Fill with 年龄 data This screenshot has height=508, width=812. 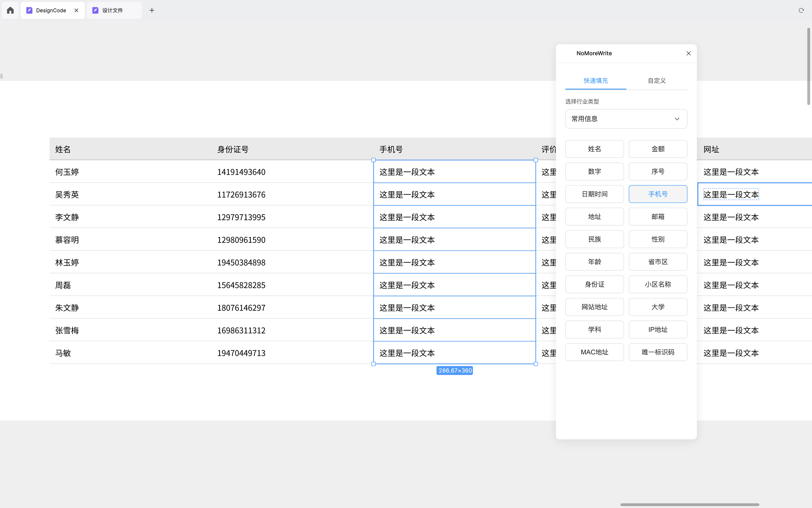pyautogui.click(x=594, y=262)
